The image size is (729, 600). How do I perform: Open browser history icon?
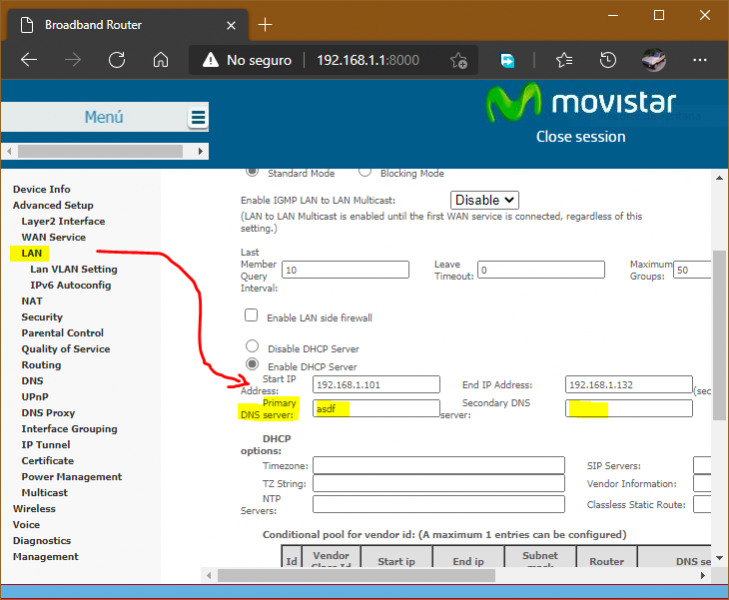[x=608, y=60]
